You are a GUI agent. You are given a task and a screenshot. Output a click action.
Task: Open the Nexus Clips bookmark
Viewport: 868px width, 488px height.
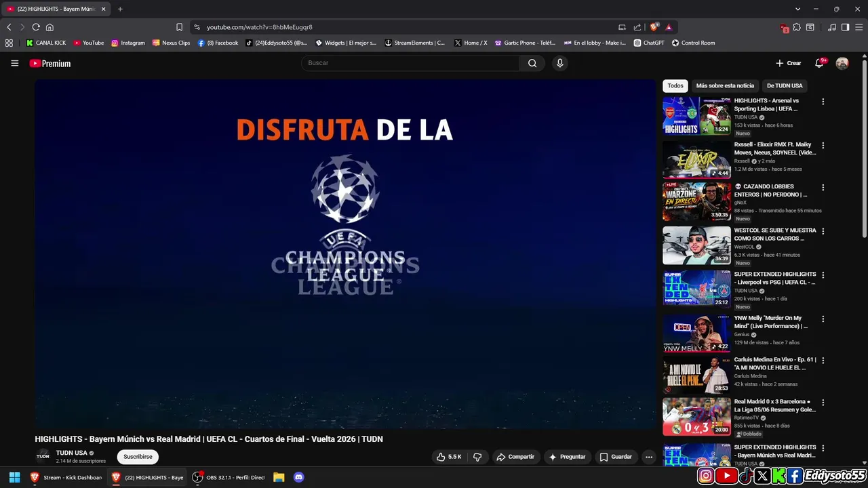click(171, 43)
